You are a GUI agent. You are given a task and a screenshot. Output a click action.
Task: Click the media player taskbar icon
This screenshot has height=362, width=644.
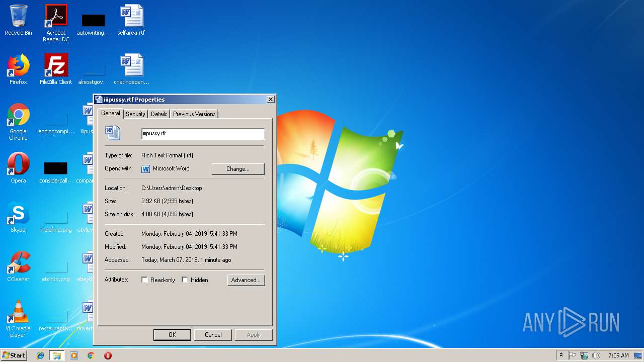click(74, 355)
